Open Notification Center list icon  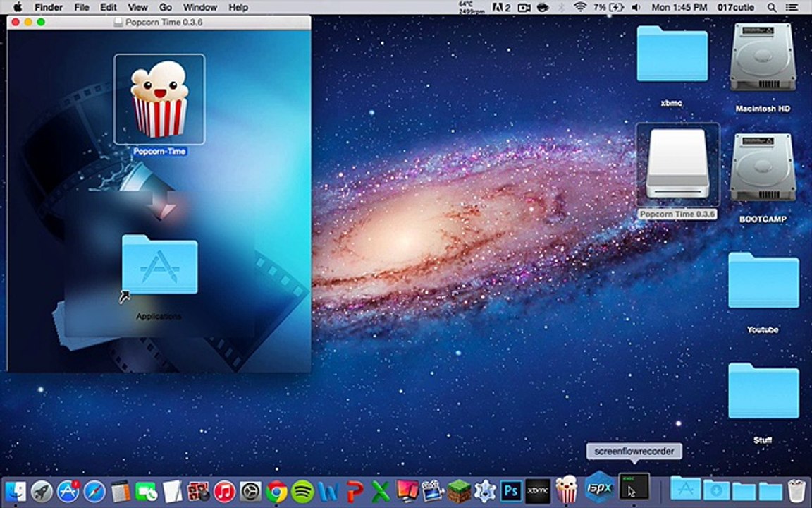[x=792, y=7]
